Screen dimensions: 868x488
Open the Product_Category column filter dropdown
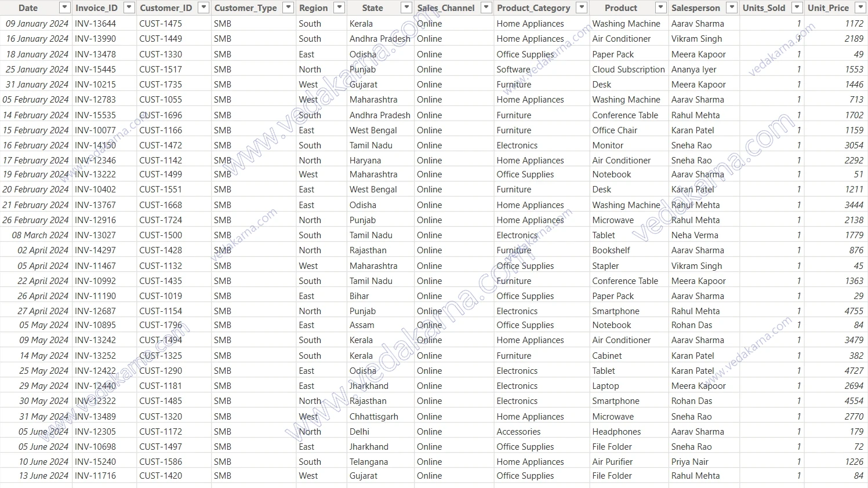click(582, 8)
